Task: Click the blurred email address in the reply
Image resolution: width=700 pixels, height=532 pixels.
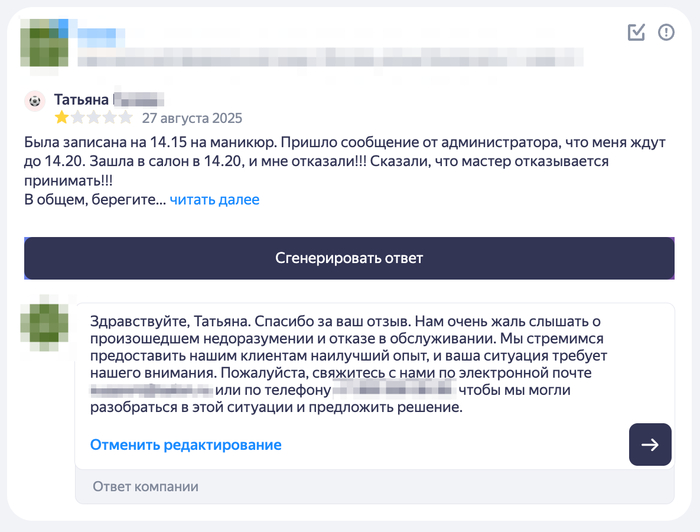Action: point(150,390)
